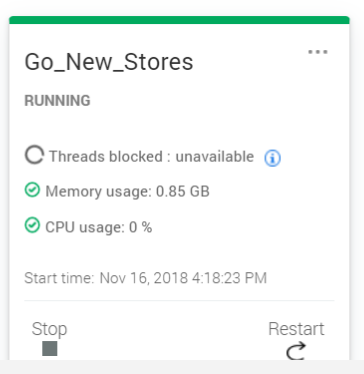The height and width of the screenshot is (374, 364).
Task: Click the green check beside CPU usage
Action: (32, 226)
